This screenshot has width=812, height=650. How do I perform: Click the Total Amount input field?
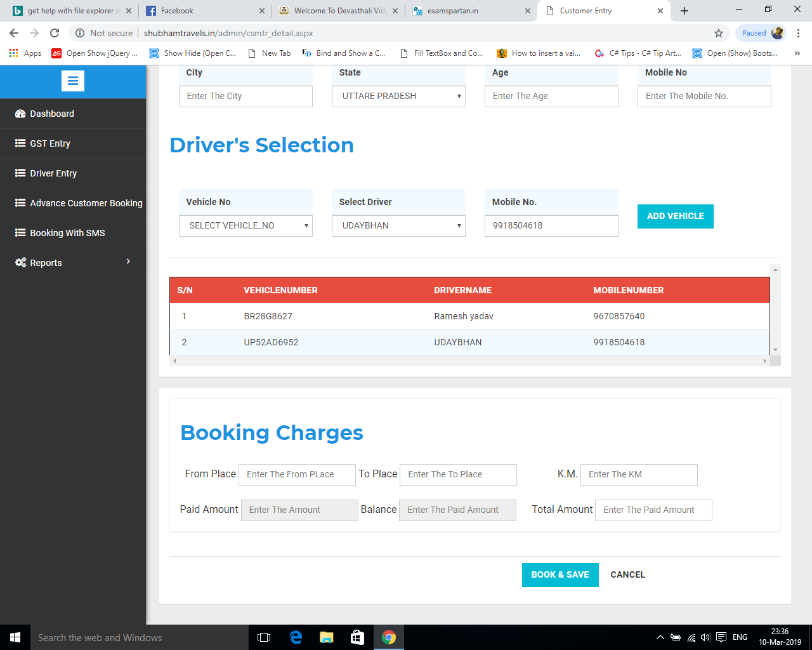click(653, 510)
